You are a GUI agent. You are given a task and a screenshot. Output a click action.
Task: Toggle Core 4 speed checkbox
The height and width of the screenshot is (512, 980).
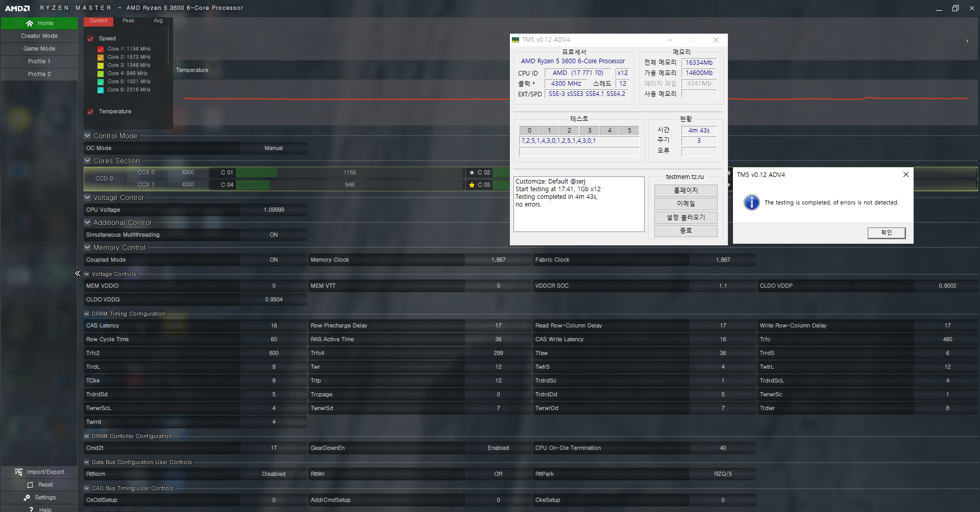click(x=101, y=74)
